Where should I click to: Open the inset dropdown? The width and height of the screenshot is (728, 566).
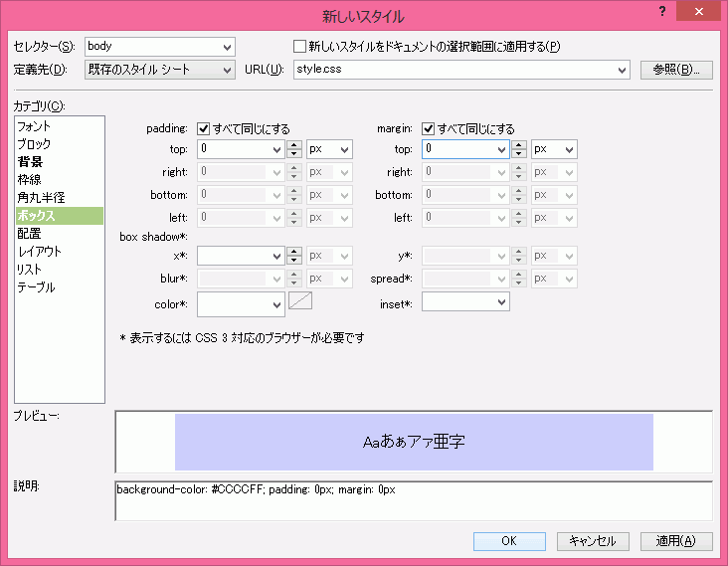(501, 302)
